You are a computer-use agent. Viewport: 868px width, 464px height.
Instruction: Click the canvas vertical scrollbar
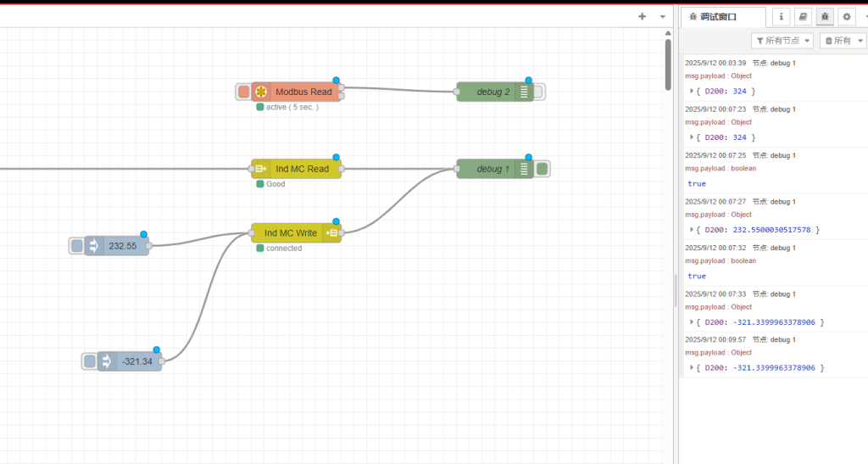click(668, 64)
